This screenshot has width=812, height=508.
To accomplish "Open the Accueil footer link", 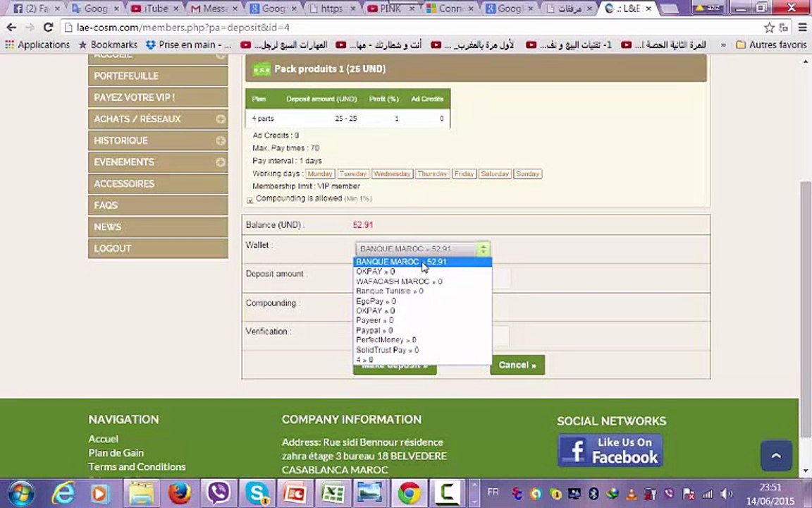I will (103, 439).
